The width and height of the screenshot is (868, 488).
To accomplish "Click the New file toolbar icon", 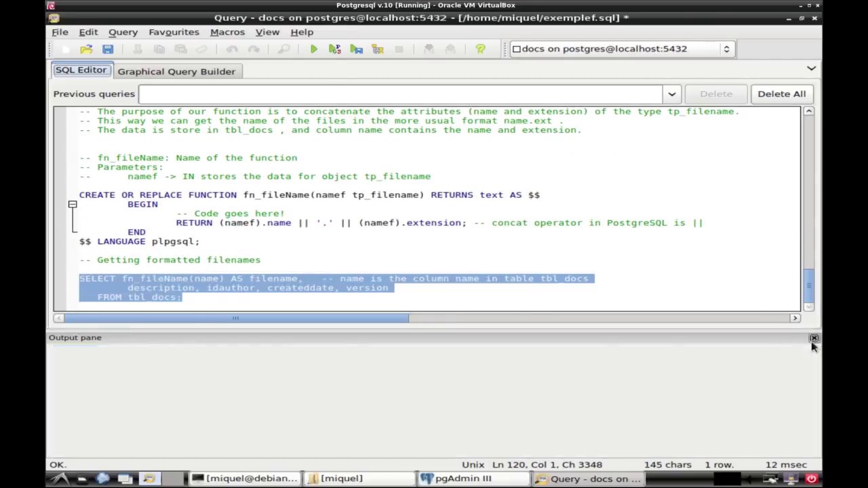I will click(65, 49).
